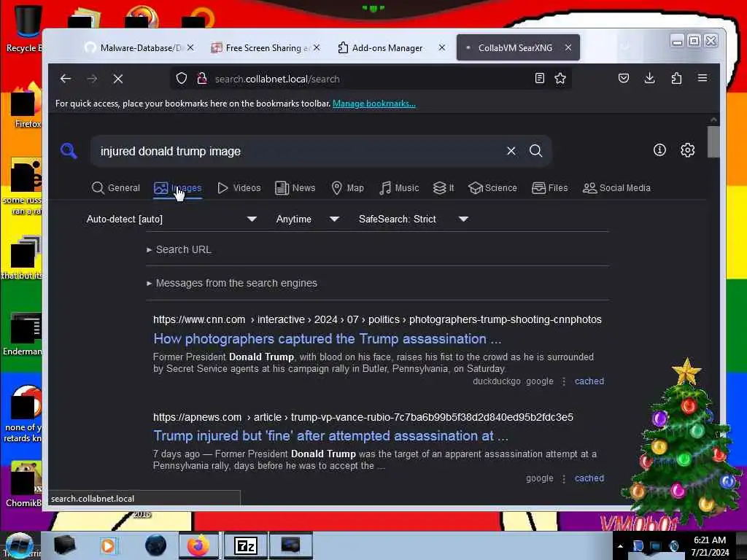This screenshot has height=560, width=747.
Task: Close the Add-ons Manager tab
Action: (x=442, y=47)
